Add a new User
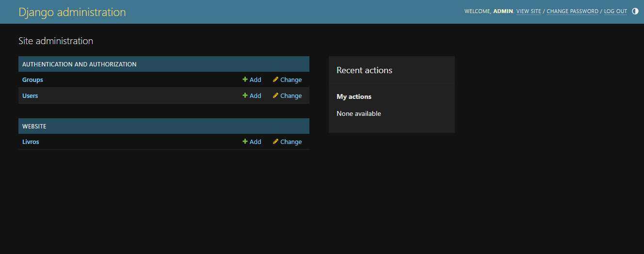Viewport: 644px width, 254px height. click(x=252, y=96)
